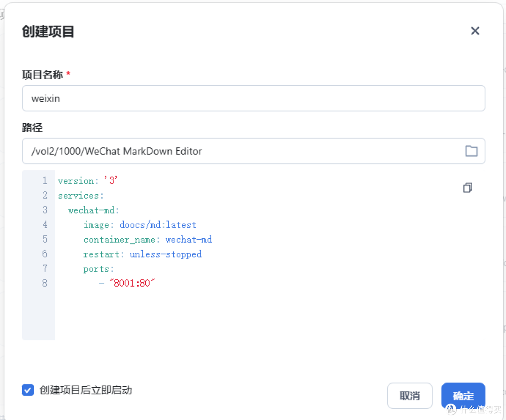Click the 确定 button

[463, 396]
